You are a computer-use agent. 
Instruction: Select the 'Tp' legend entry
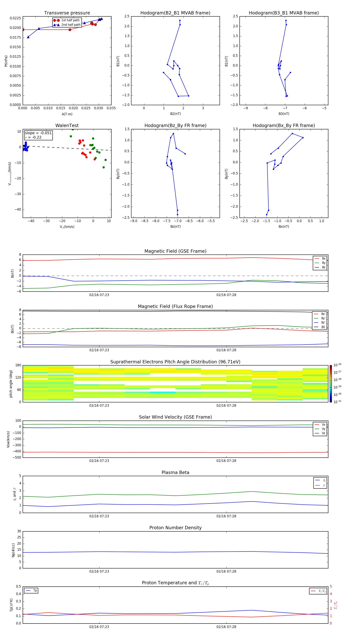point(31,591)
